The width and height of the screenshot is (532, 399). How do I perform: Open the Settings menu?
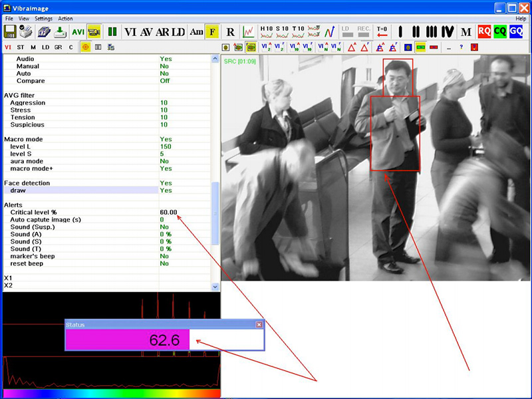point(43,19)
